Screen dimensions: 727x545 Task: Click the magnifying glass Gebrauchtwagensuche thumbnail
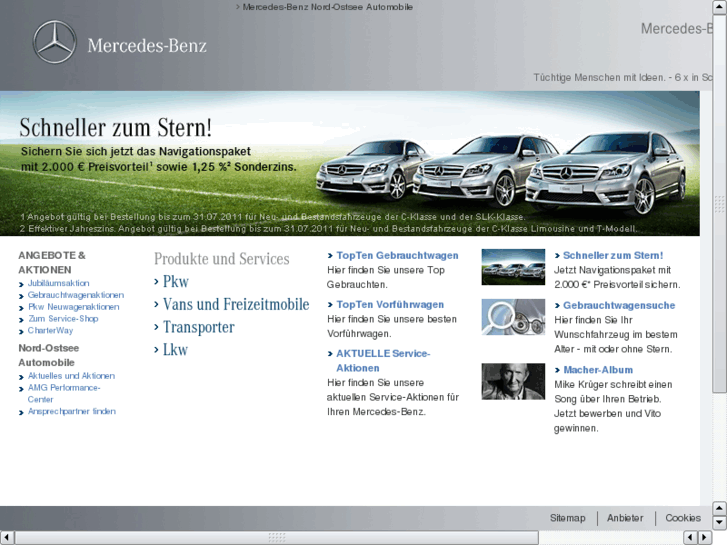coord(513,317)
